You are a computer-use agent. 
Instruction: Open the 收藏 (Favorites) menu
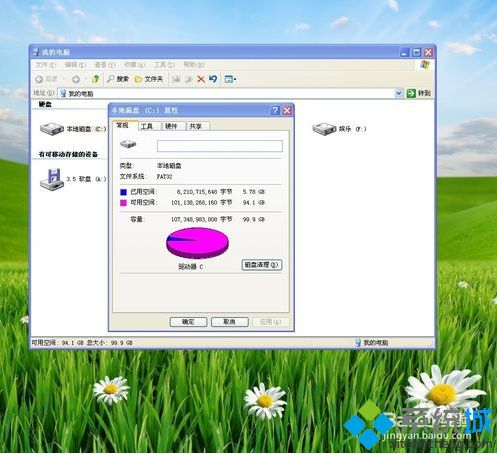[135, 64]
